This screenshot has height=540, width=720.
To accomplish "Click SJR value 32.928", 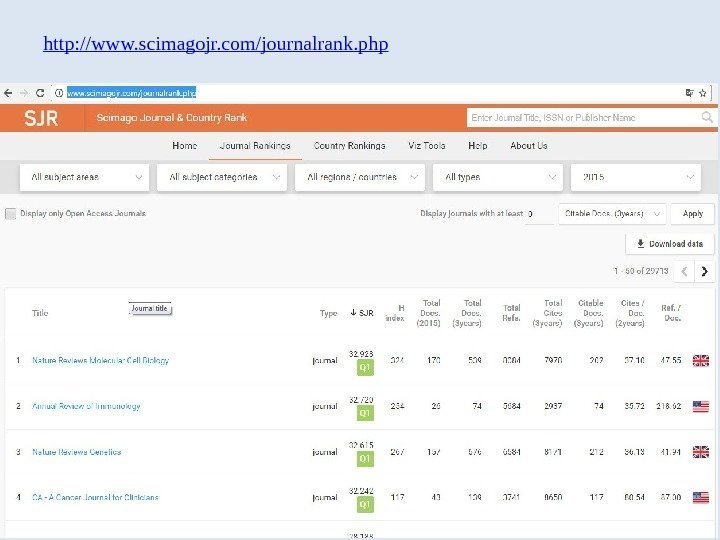I will coord(361,354).
